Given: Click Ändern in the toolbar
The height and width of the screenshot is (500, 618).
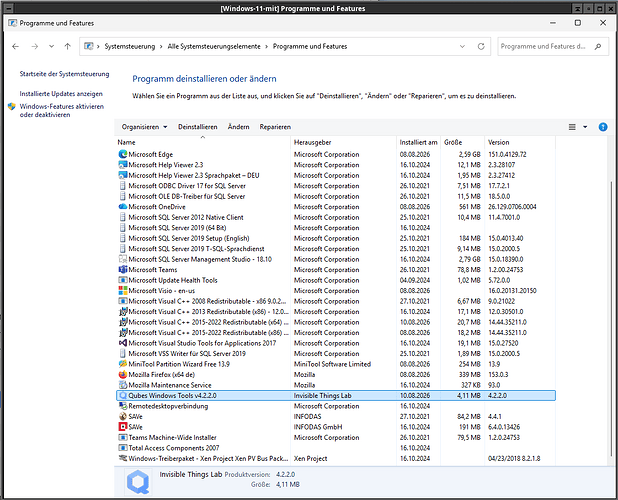Looking at the screenshot, I should click(x=238, y=127).
